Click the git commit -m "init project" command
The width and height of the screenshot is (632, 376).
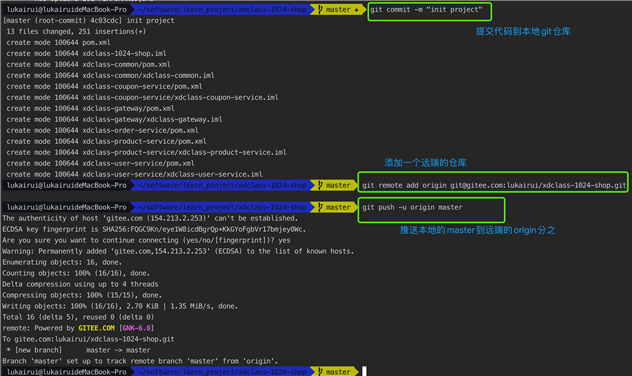tap(426, 10)
